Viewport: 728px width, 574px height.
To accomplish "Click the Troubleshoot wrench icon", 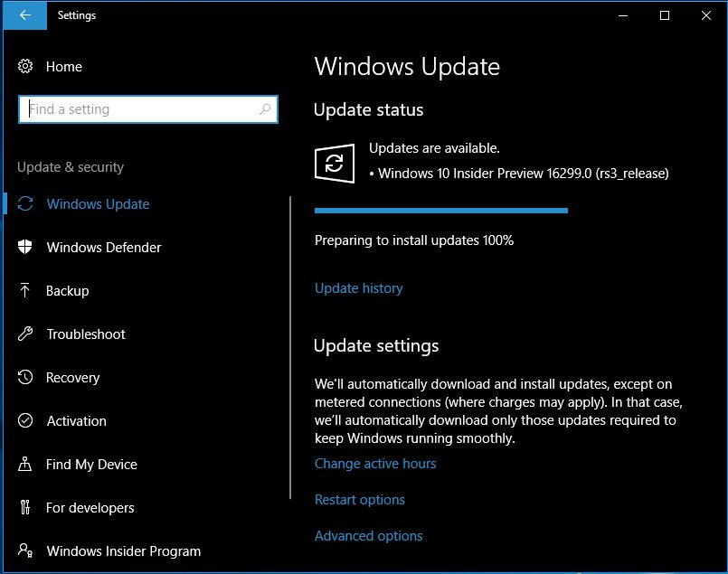I will click(x=25, y=334).
